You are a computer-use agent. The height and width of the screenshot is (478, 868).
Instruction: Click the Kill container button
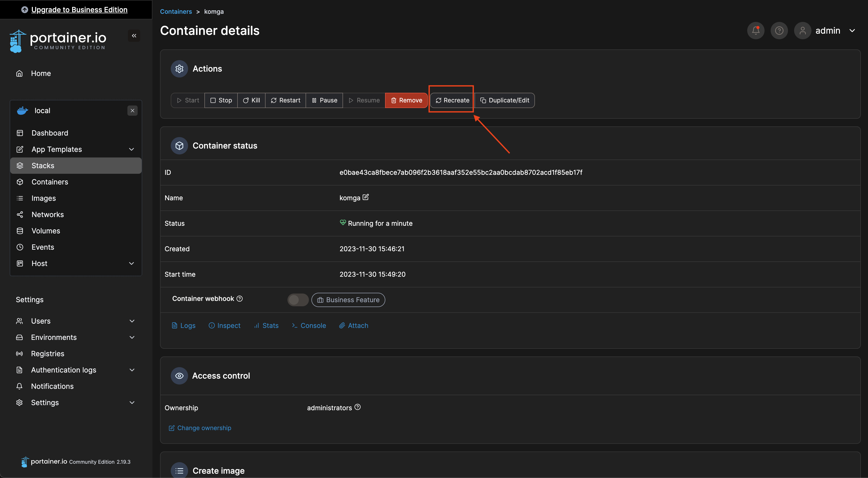coord(251,100)
